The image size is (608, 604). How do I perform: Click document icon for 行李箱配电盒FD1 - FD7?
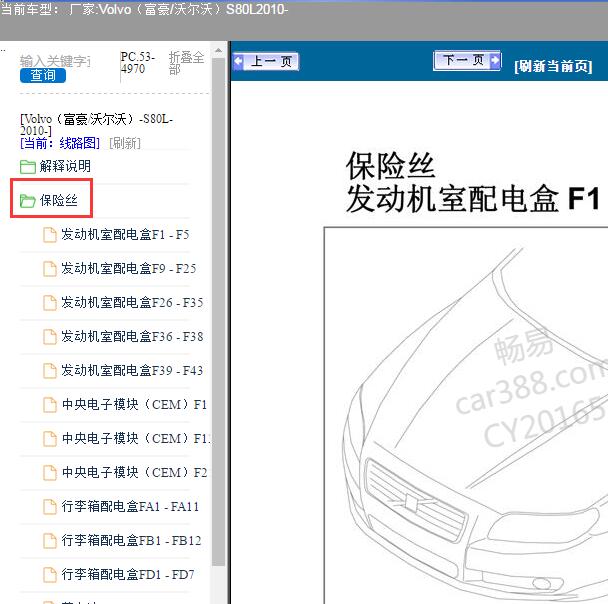[50, 575]
